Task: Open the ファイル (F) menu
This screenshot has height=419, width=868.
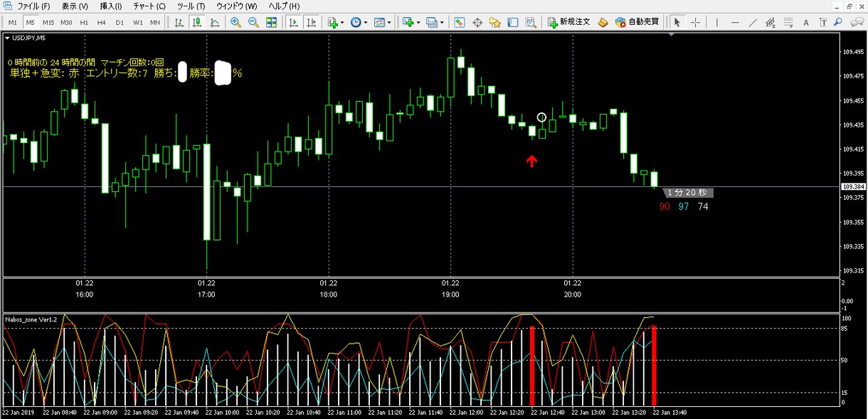Action: (33, 6)
